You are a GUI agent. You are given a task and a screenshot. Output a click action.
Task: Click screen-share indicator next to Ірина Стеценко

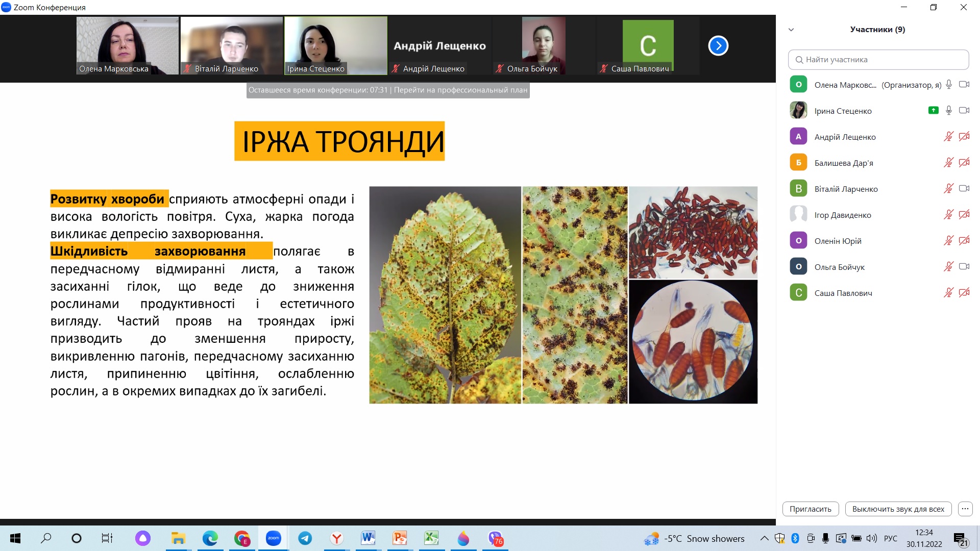(x=934, y=110)
